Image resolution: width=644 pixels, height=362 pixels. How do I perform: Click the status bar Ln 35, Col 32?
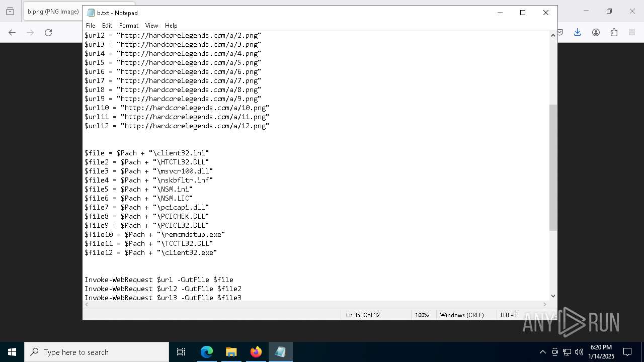(363, 315)
